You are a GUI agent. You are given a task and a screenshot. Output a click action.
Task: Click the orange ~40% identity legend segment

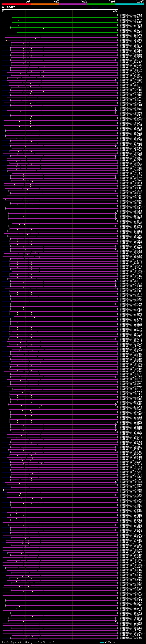(45, 4)
